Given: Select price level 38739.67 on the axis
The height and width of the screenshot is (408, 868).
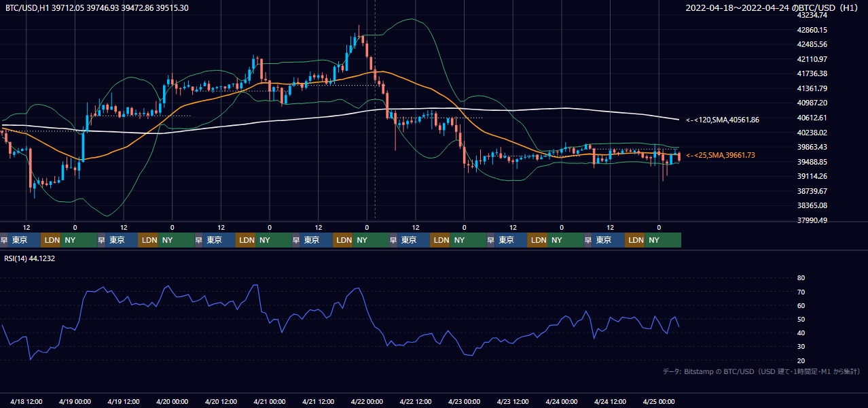Looking at the screenshot, I should coord(812,191).
